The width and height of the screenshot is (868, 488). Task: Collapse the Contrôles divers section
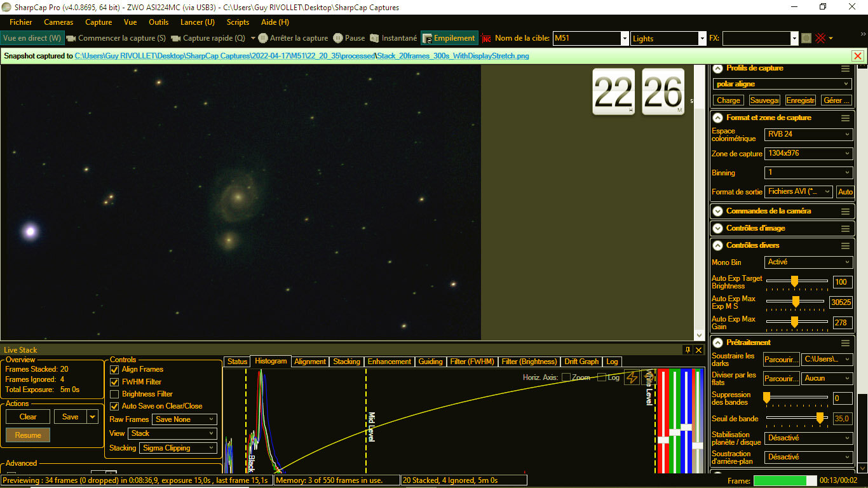click(x=718, y=245)
